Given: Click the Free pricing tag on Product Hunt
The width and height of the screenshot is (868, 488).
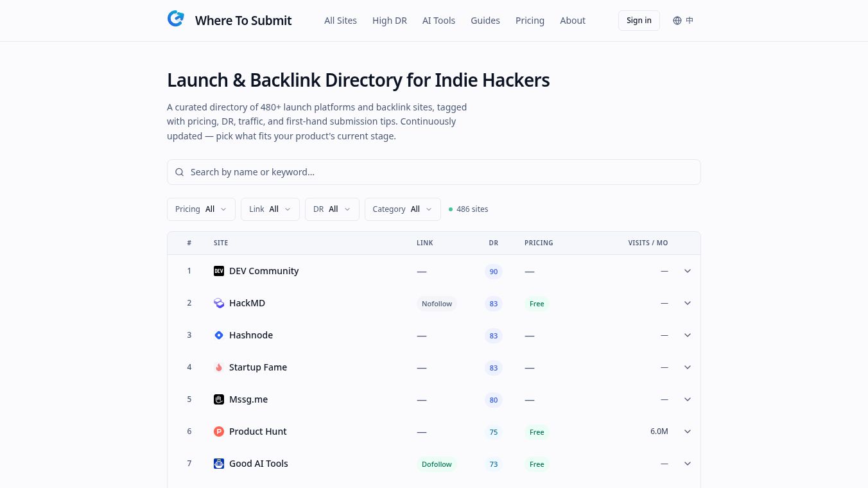Looking at the screenshot, I should [537, 432].
